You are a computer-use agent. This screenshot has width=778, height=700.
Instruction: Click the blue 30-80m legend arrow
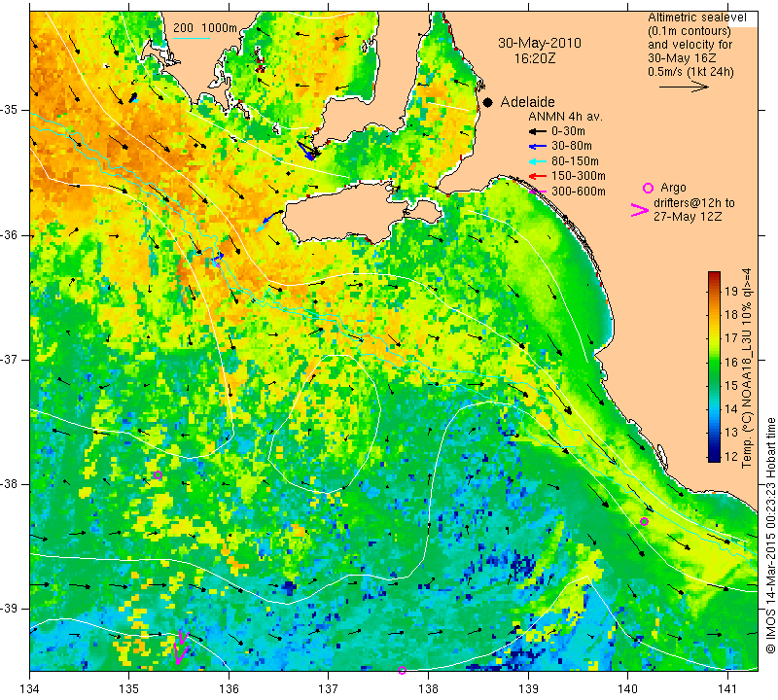coord(538,147)
